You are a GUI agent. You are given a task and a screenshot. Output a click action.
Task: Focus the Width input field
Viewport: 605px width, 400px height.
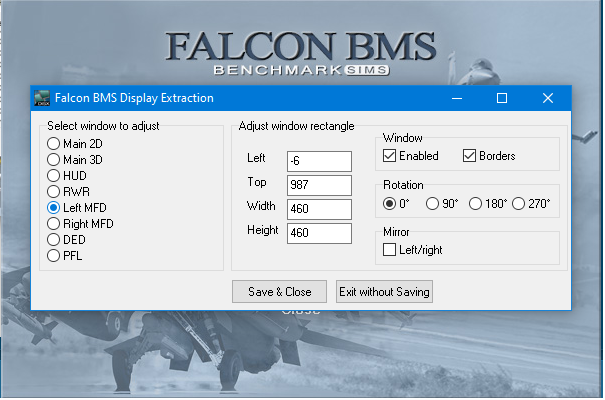tap(319, 209)
